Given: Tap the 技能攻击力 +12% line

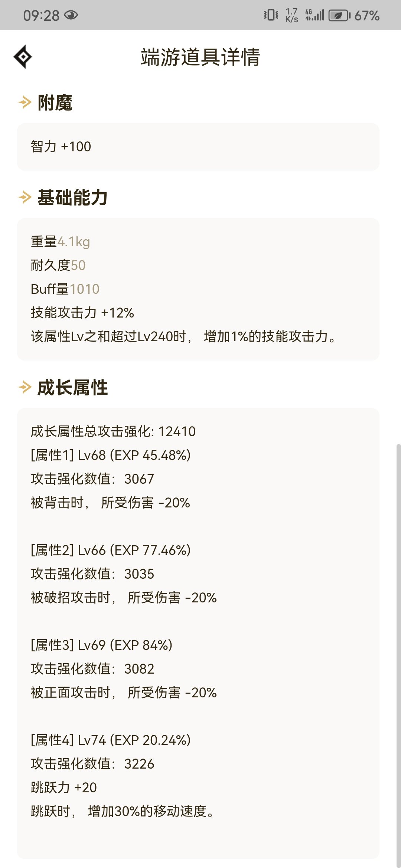Looking at the screenshot, I should click(x=82, y=313).
